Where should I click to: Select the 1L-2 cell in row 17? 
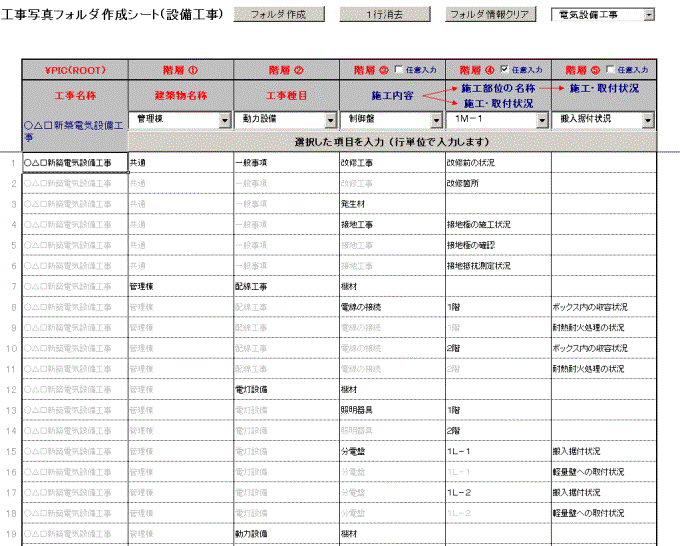[498, 493]
